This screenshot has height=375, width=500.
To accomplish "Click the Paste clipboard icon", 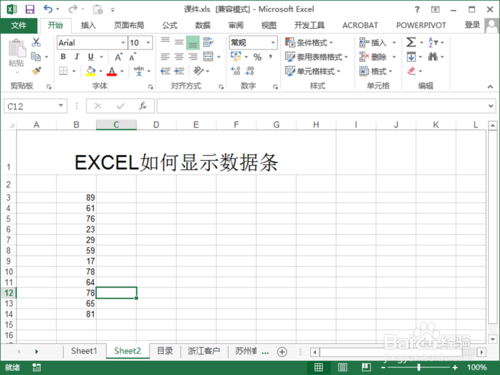I will click(x=17, y=49).
